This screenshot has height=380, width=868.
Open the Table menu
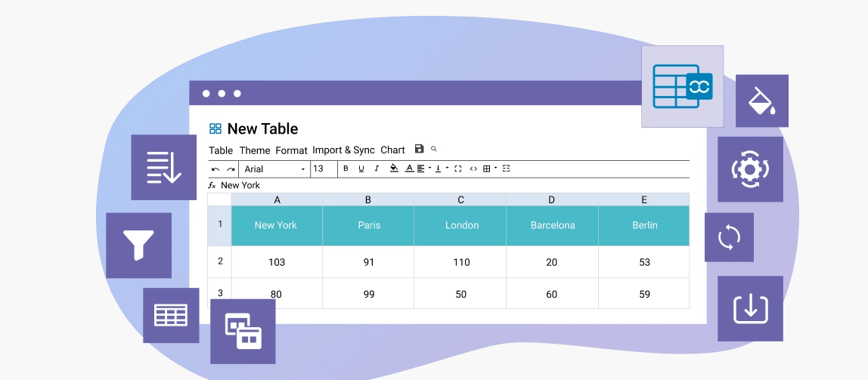pos(221,150)
